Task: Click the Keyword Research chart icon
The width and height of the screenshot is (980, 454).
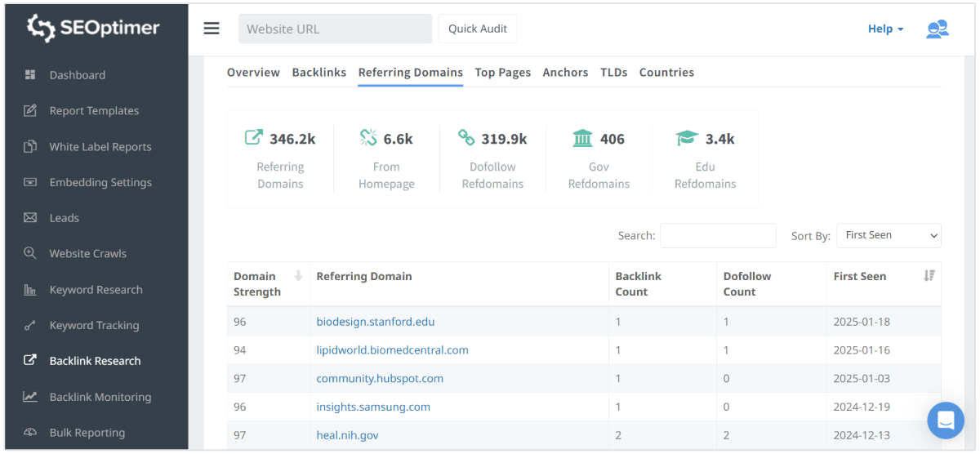Action: tap(30, 290)
